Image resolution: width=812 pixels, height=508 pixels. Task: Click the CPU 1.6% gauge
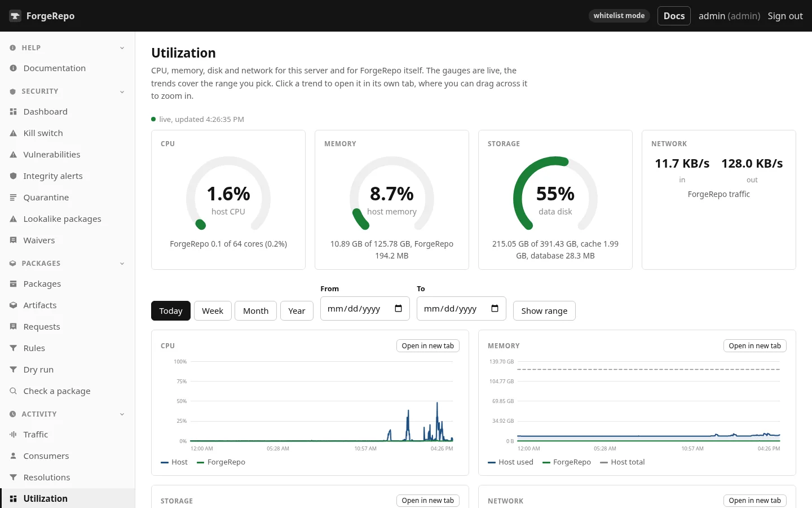click(x=228, y=194)
